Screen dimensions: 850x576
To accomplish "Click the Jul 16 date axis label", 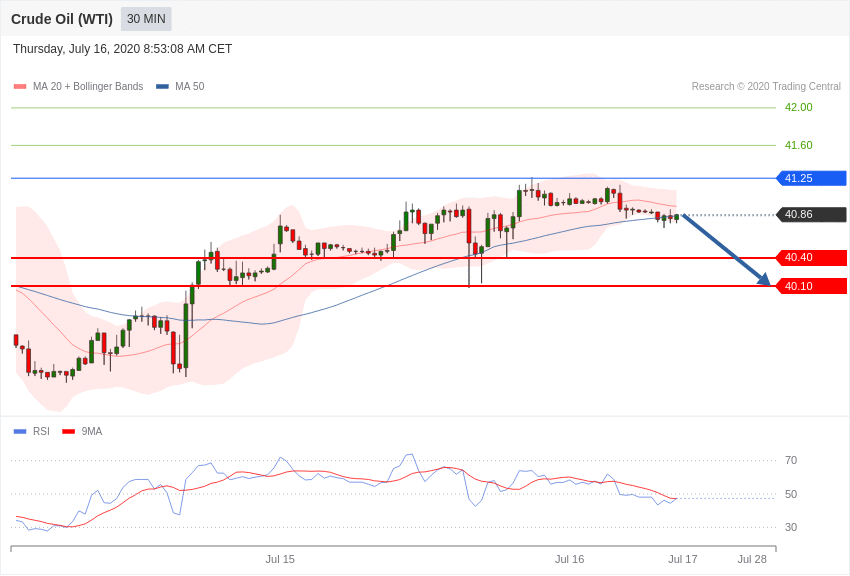I will point(569,559).
